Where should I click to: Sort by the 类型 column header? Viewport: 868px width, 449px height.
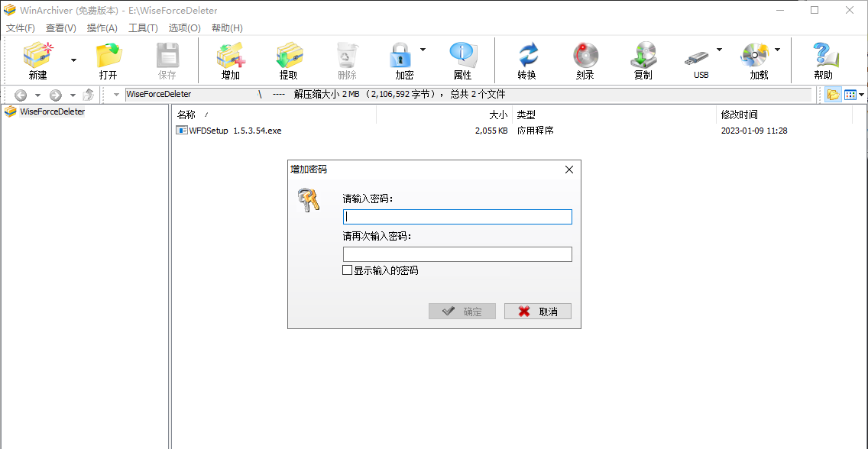tap(614, 115)
